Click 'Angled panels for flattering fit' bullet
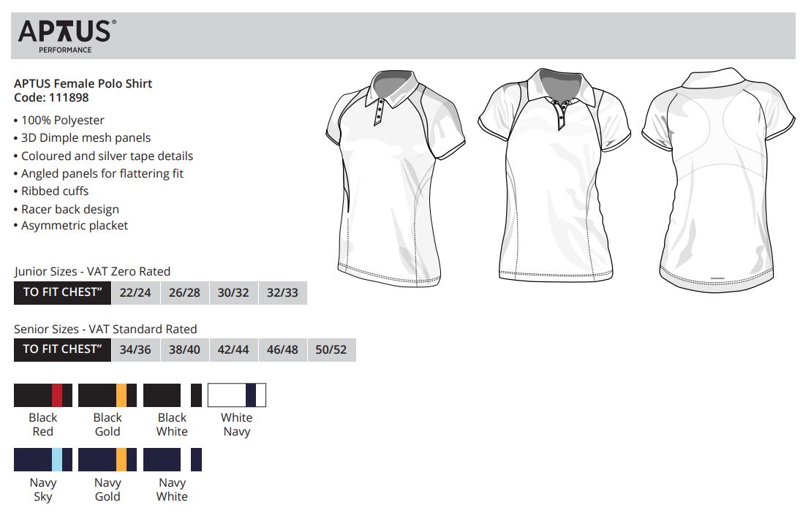Screen dimensions: 811x532 (99, 174)
